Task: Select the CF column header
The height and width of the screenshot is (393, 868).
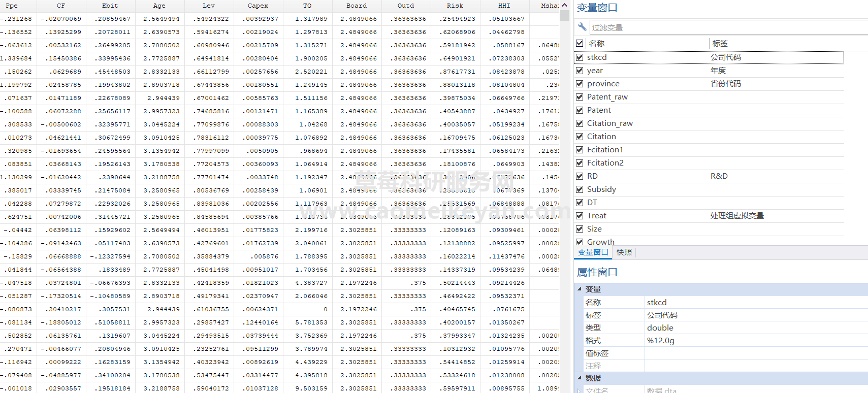Action: tap(61, 6)
